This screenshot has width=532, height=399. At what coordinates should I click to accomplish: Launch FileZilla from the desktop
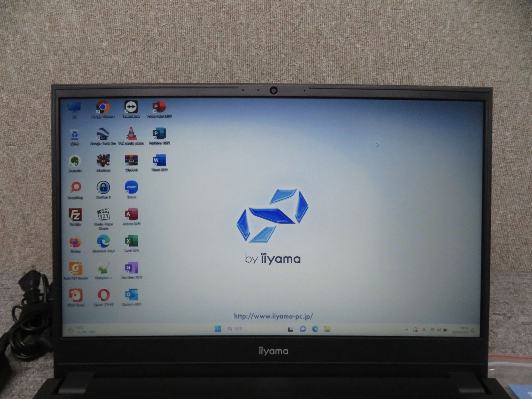click(75, 217)
